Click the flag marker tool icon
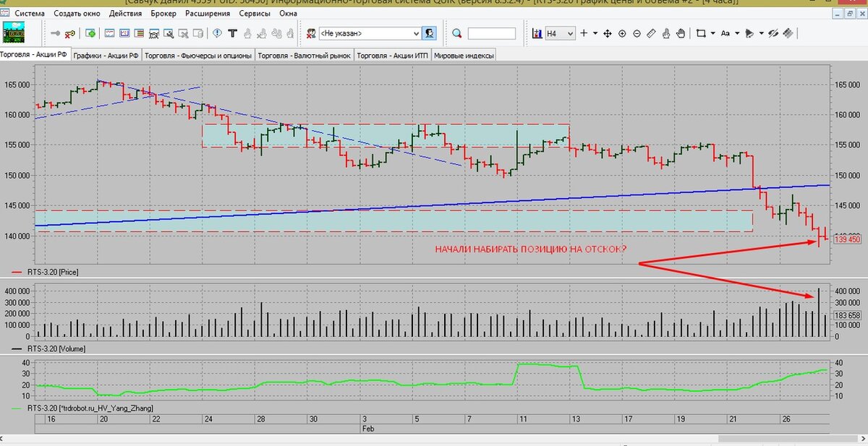 [x=749, y=33]
